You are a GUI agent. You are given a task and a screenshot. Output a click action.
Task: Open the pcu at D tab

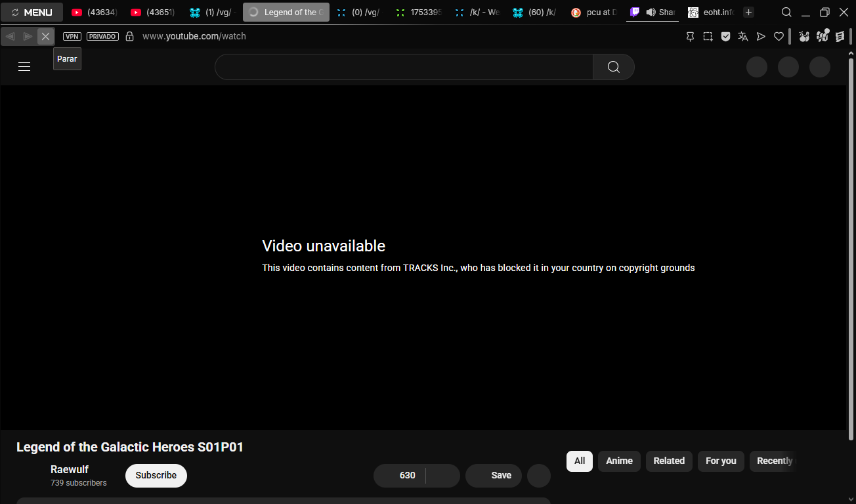595,12
